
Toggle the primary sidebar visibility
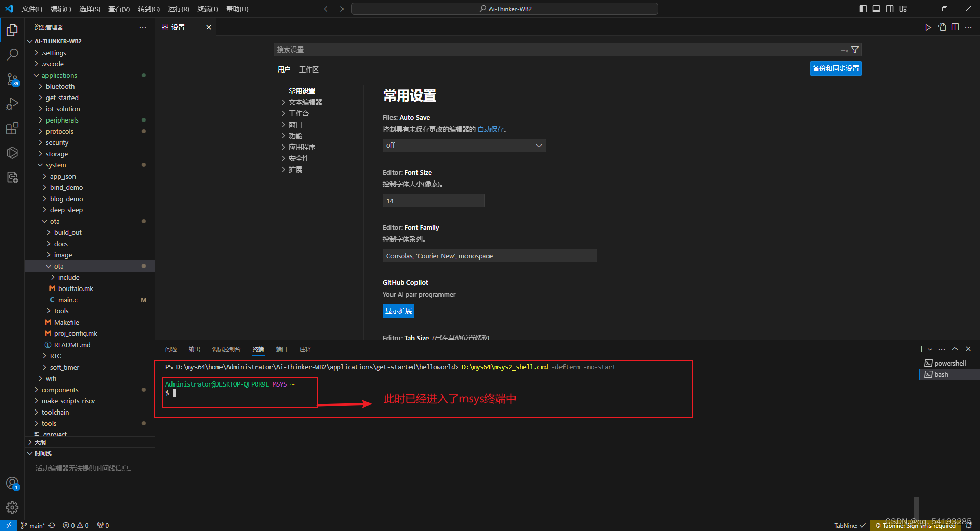(862, 9)
